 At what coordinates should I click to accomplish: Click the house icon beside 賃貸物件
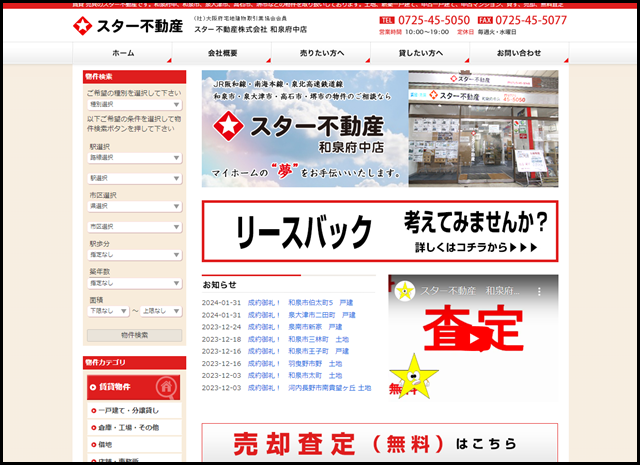point(165,386)
